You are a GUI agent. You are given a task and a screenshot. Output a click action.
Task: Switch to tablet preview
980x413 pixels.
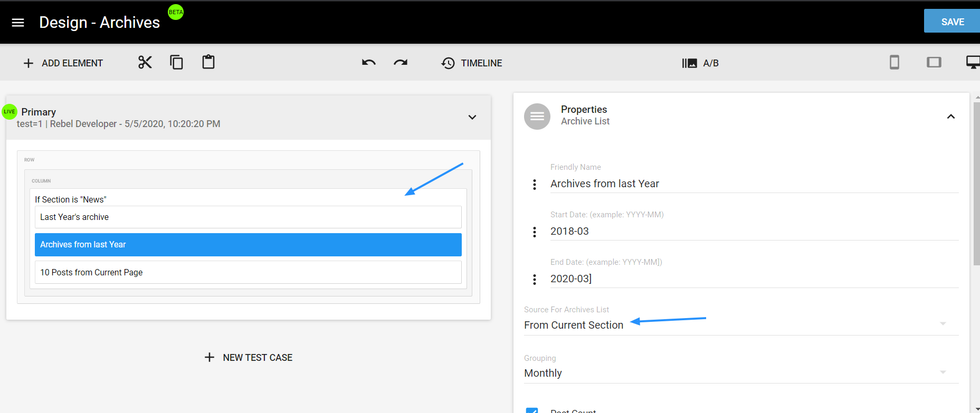pos(934,63)
